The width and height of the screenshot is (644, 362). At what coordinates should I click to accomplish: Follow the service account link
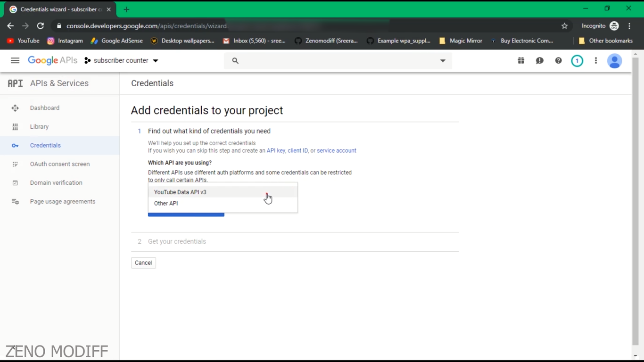[x=337, y=151]
